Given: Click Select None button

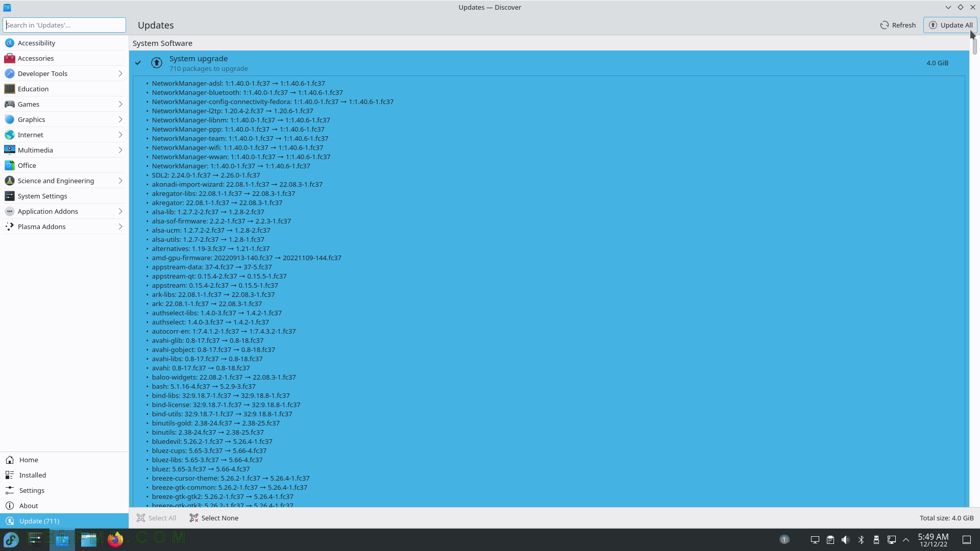Looking at the screenshot, I should (x=214, y=518).
